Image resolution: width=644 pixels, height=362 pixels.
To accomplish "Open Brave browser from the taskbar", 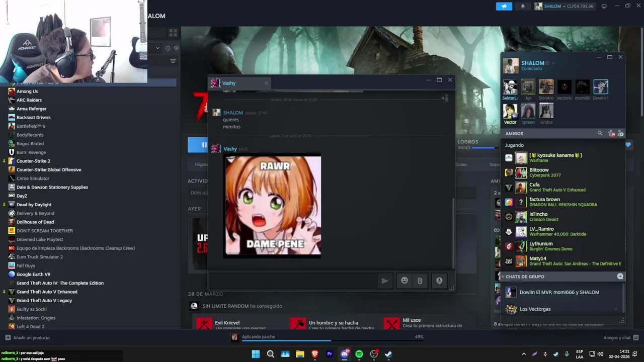I will [315, 354].
